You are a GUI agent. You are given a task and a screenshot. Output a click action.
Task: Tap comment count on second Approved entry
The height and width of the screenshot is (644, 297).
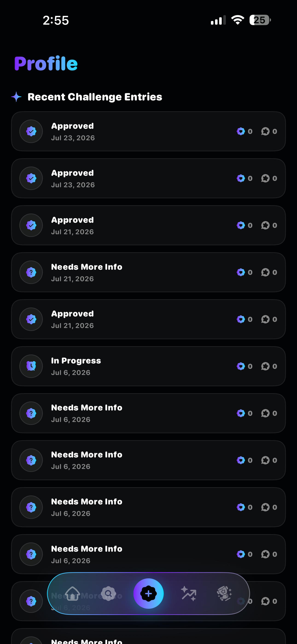coord(269,178)
